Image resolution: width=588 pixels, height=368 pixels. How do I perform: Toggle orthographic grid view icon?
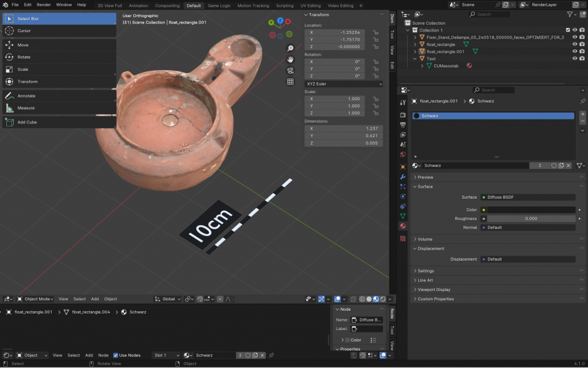[291, 82]
